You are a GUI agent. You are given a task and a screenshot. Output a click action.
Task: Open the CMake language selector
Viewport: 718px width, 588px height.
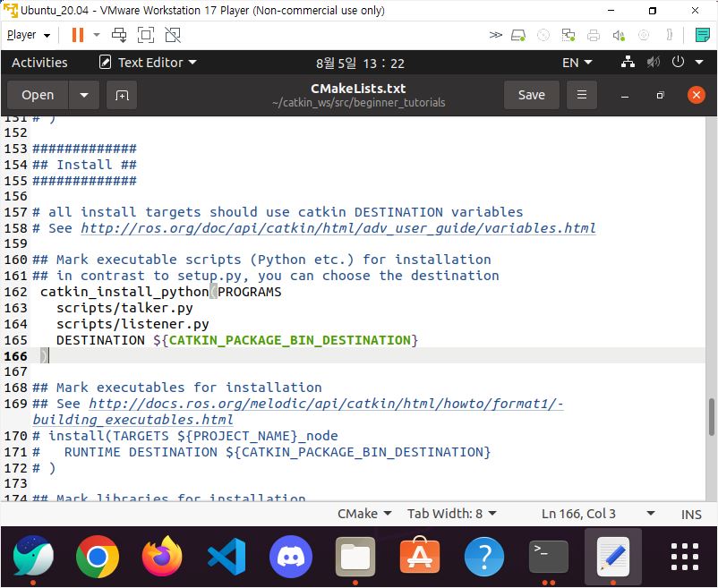[x=364, y=514]
